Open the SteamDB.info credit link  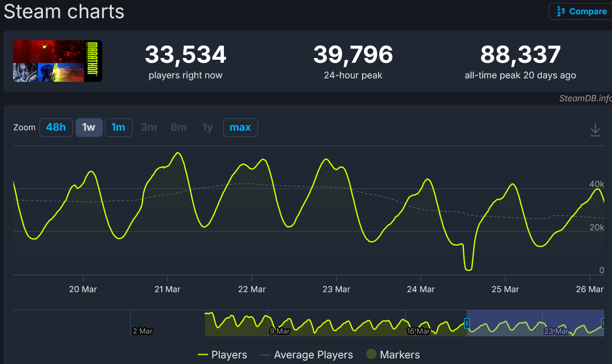(586, 98)
